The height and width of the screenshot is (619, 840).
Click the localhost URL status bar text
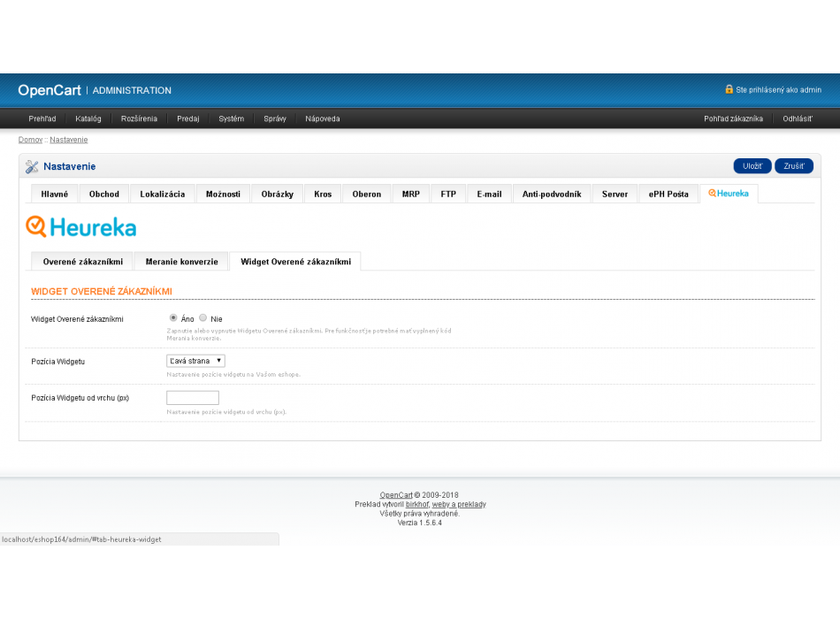pyautogui.click(x=81, y=539)
